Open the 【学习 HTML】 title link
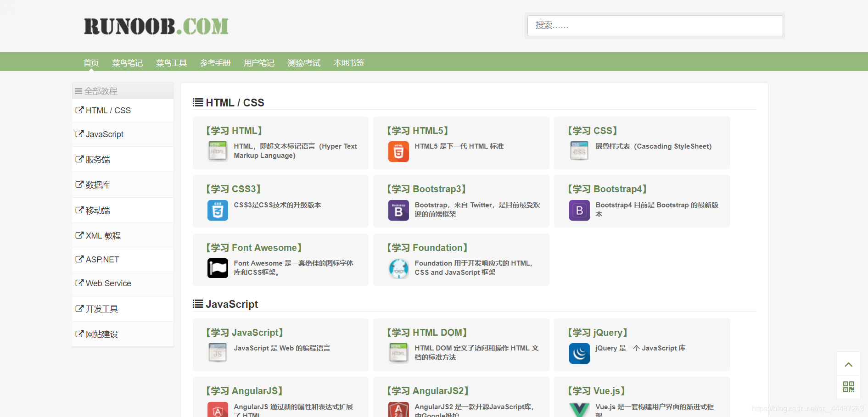 tap(234, 131)
